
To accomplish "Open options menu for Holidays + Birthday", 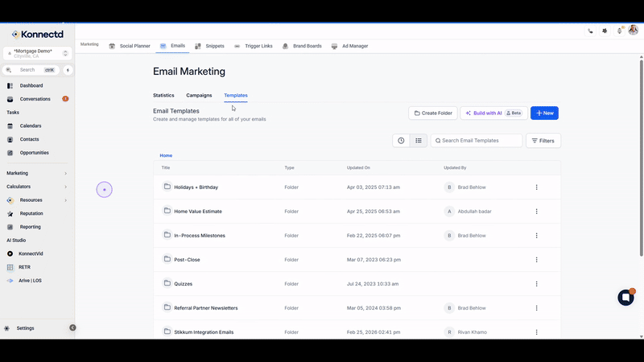I will pos(536,187).
